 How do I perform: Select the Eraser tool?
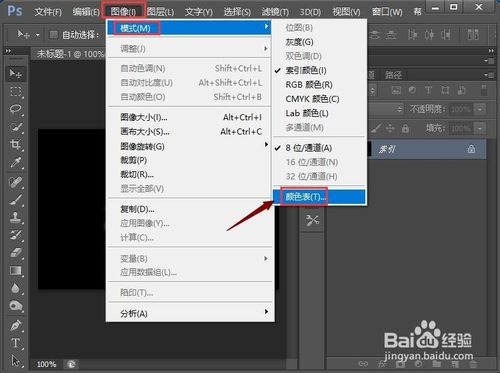(x=15, y=253)
